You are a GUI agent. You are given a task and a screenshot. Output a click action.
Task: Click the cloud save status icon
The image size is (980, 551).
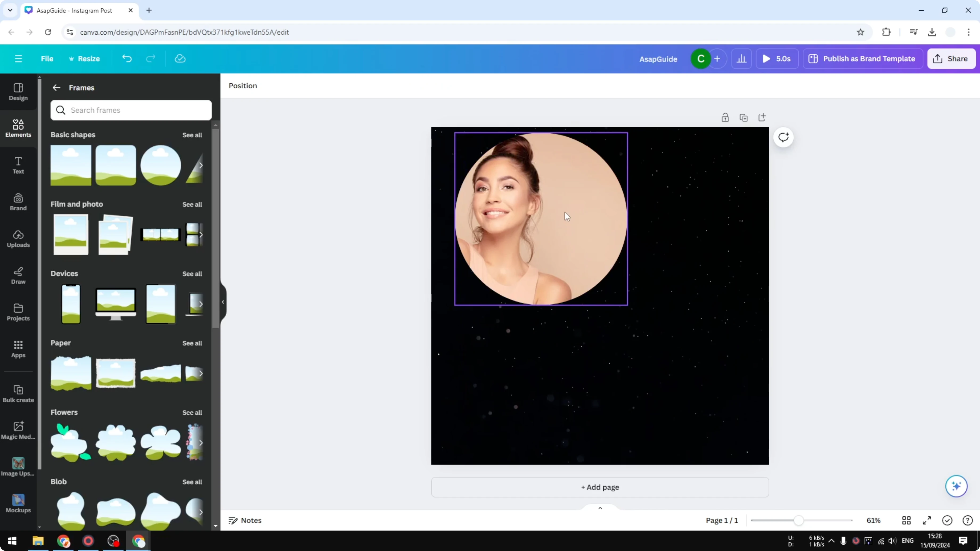(180, 59)
